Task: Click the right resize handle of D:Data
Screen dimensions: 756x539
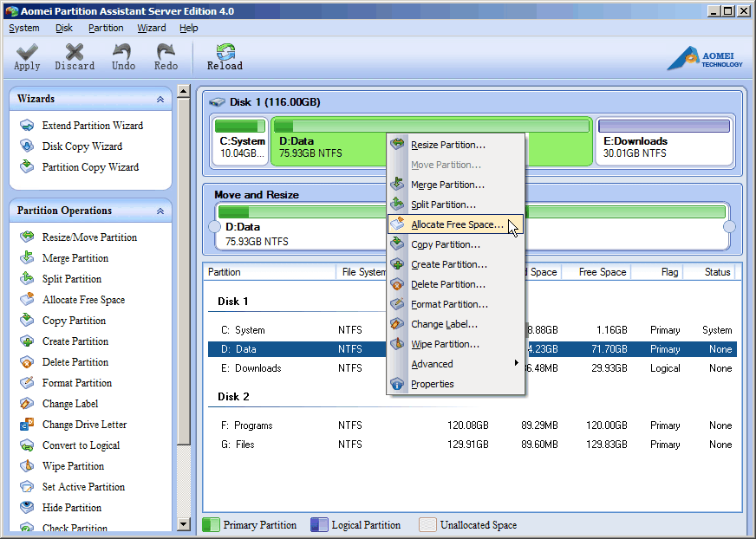Action: tap(729, 227)
